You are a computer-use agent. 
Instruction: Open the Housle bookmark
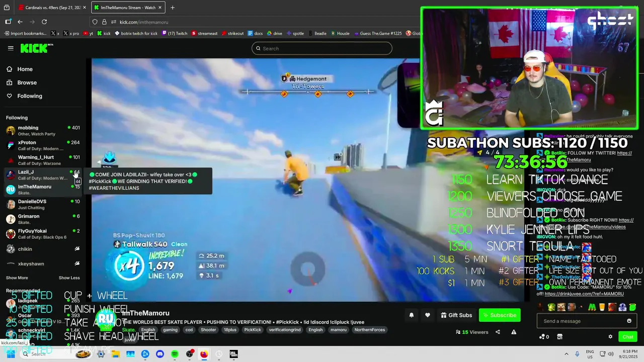click(340, 33)
